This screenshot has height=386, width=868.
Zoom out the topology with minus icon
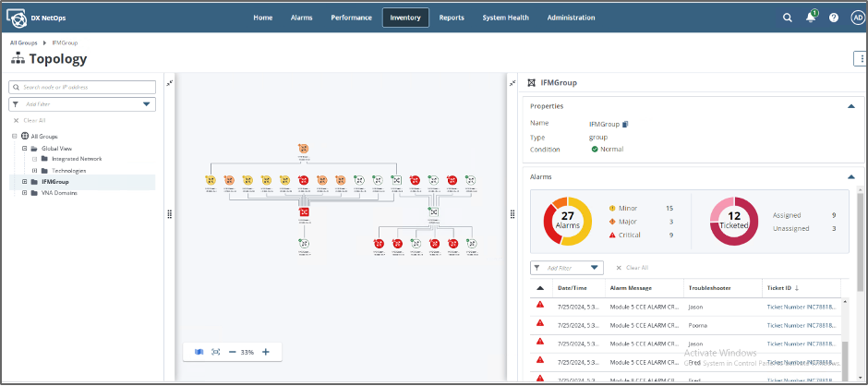[x=232, y=352]
